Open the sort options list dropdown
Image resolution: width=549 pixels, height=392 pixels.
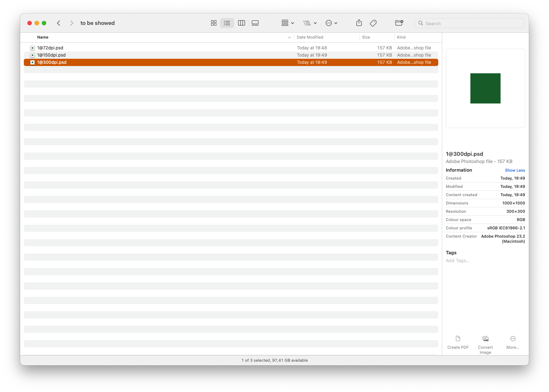tap(310, 23)
